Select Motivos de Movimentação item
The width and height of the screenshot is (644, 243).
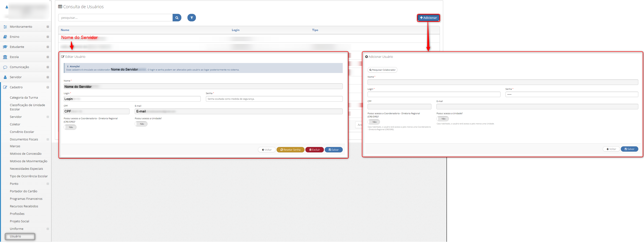tap(28, 161)
